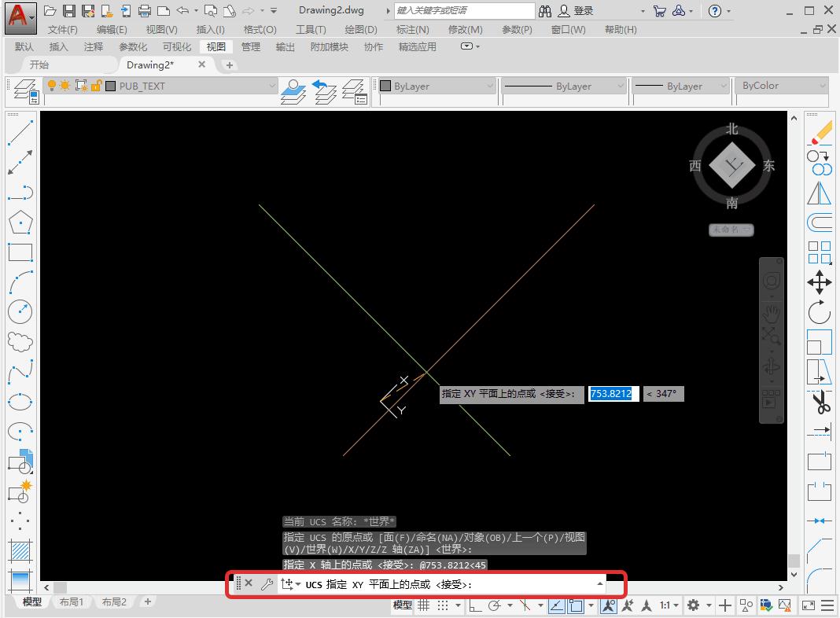
Task: Open the application A menu button
Action: [21, 17]
